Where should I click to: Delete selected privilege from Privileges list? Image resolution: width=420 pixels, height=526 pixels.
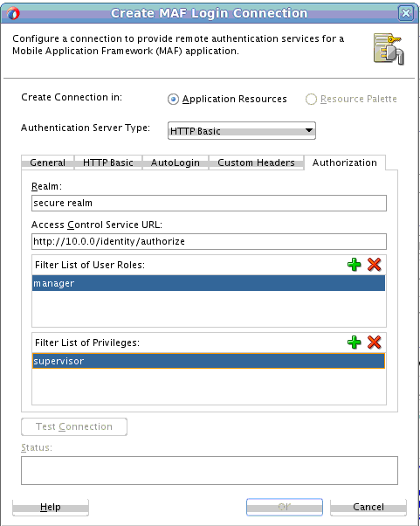[374, 343]
